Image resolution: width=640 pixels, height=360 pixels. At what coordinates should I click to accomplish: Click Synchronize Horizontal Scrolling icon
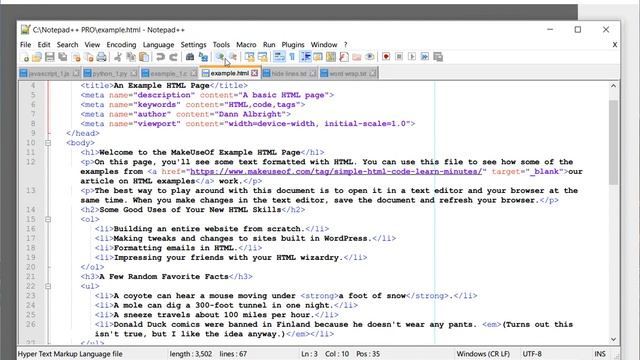262,57
